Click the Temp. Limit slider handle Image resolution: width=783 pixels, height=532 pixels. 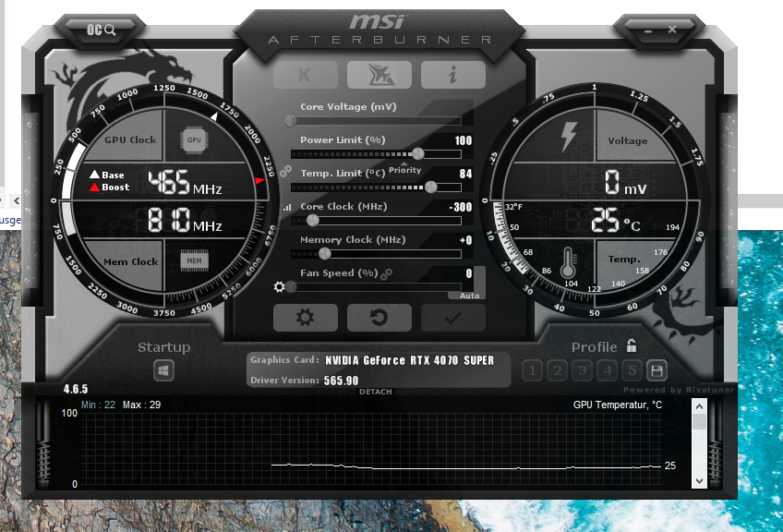(430, 187)
